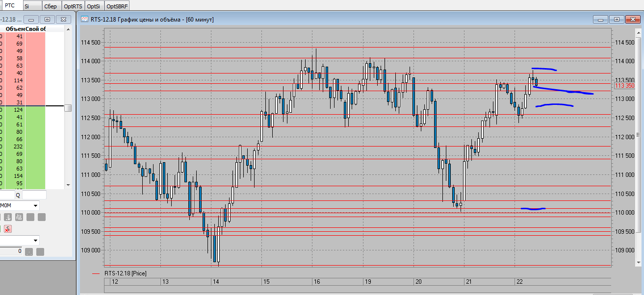644x295 pixels.
Task: Switch to the Si tab
Action: click(x=26, y=6)
